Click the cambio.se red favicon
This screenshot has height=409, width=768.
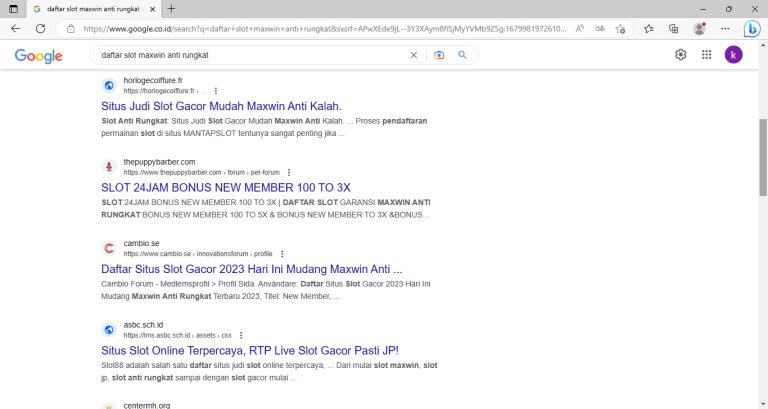[109, 248]
